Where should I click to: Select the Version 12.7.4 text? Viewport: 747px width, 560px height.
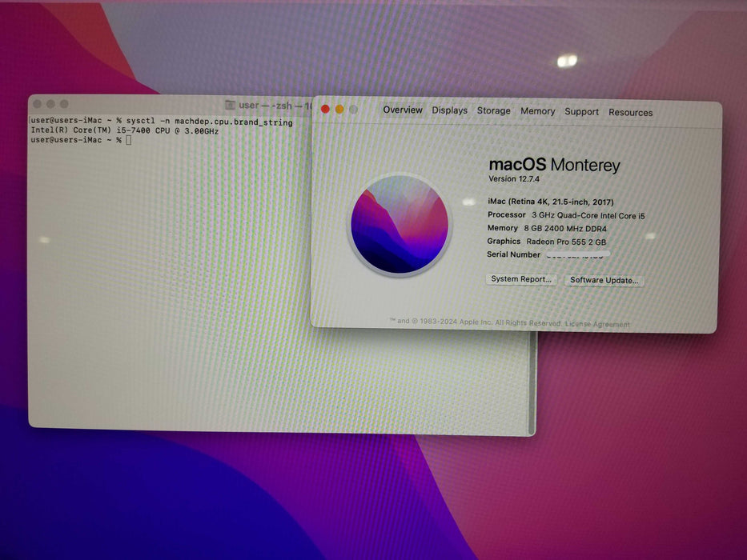pyautogui.click(x=514, y=179)
